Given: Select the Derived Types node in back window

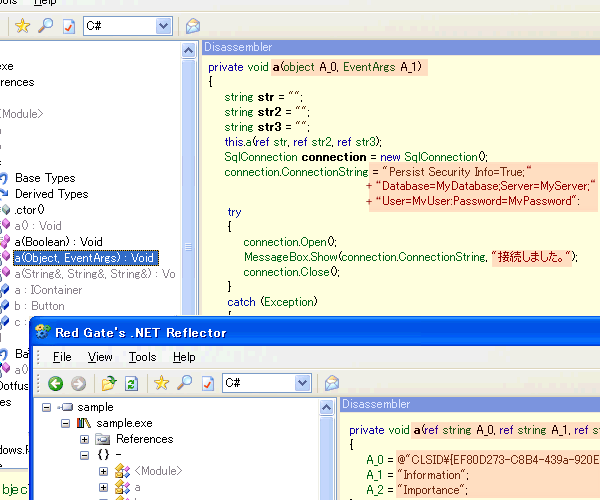Looking at the screenshot, I should 52,194.
